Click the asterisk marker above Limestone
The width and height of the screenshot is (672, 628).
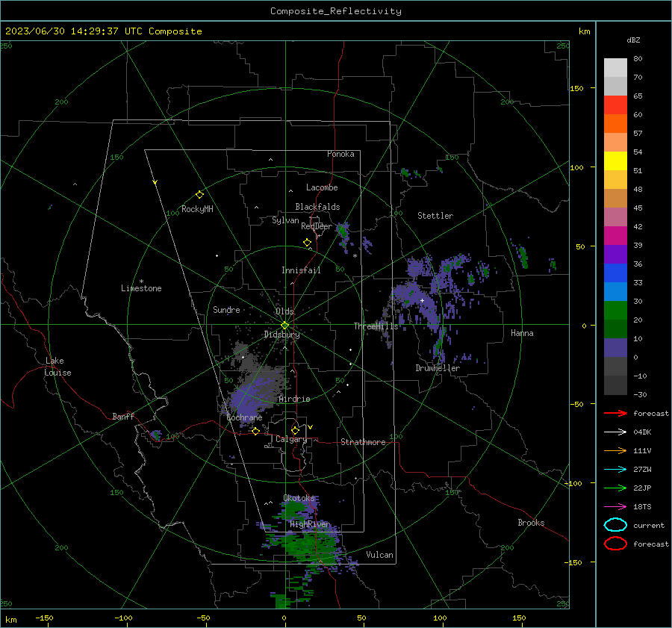(x=141, y=282)
